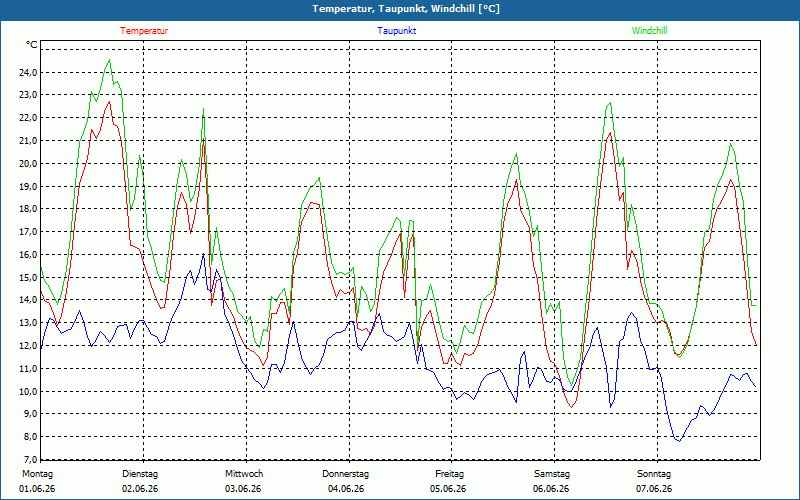800x500 pixels.
Task: Select the Mittwoch day label
Action: point(244,474)
